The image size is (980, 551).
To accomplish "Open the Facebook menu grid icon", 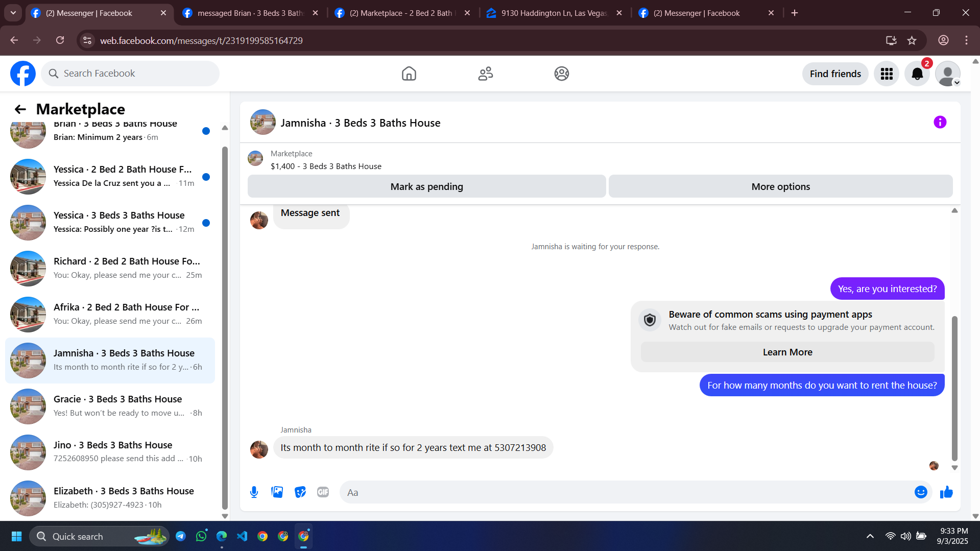I will (x=887, y=74).
